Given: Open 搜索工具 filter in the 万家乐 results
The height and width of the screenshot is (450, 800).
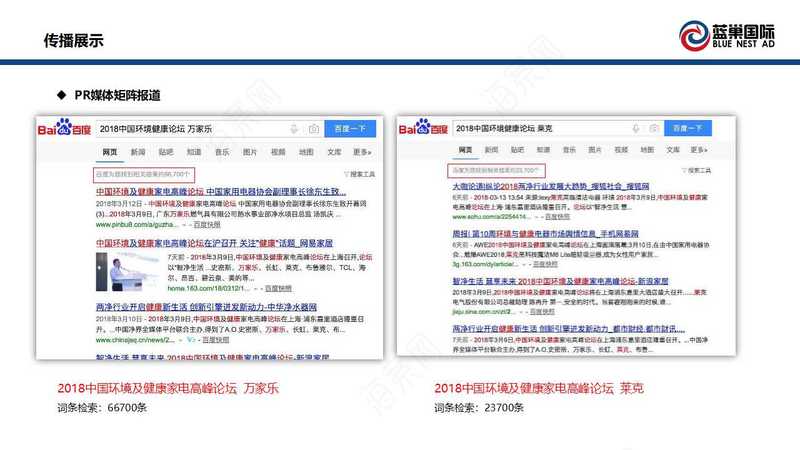Looking at the screenshot, I should (360, 174).
